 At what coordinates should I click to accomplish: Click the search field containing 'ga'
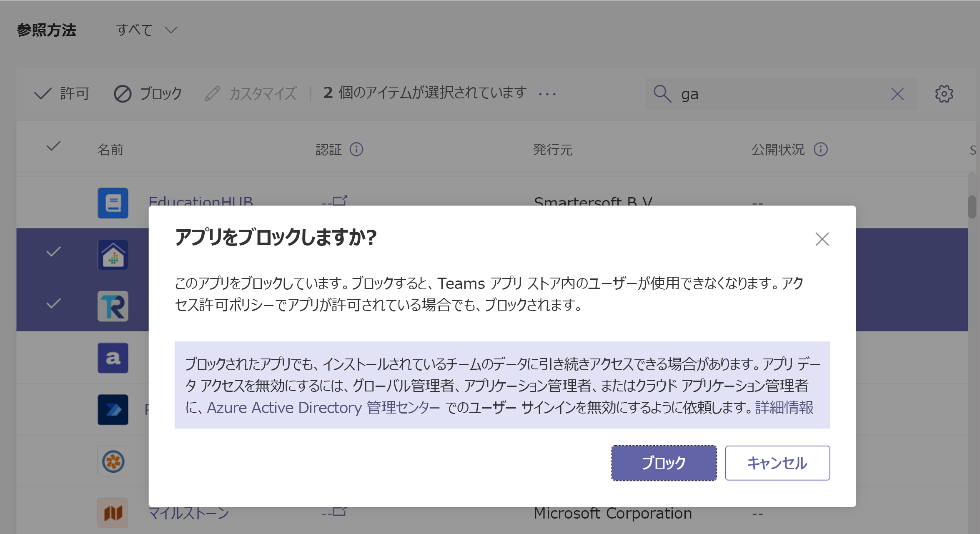pyautogui.click(x=780, y=94)
